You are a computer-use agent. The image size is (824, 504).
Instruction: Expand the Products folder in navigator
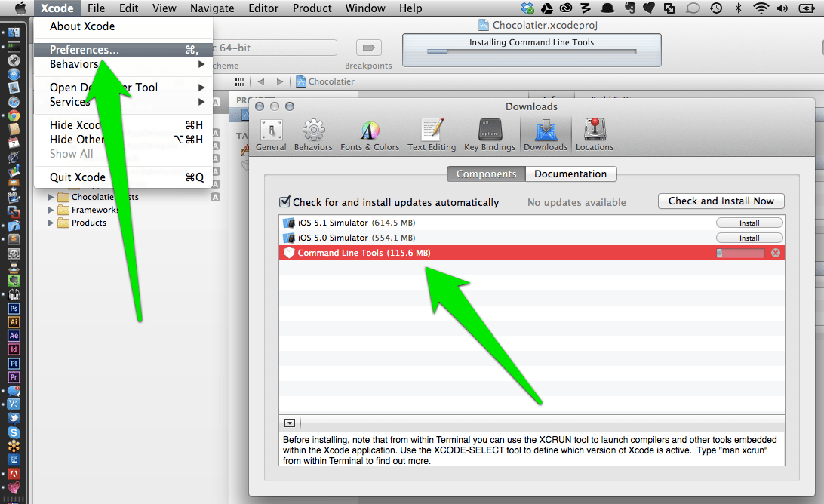pos(51,223)
